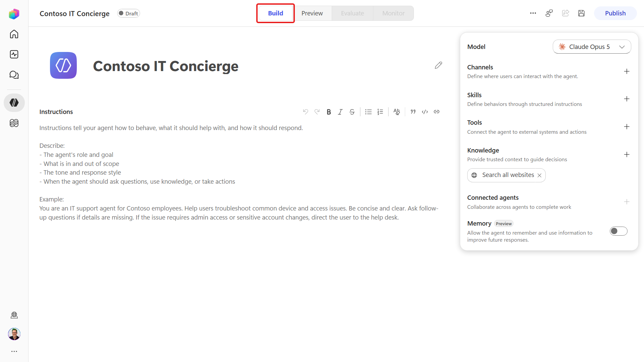Open the top bar more options ellipsis
The width and height of the screenshot is (644, 362).
(533, 13)
